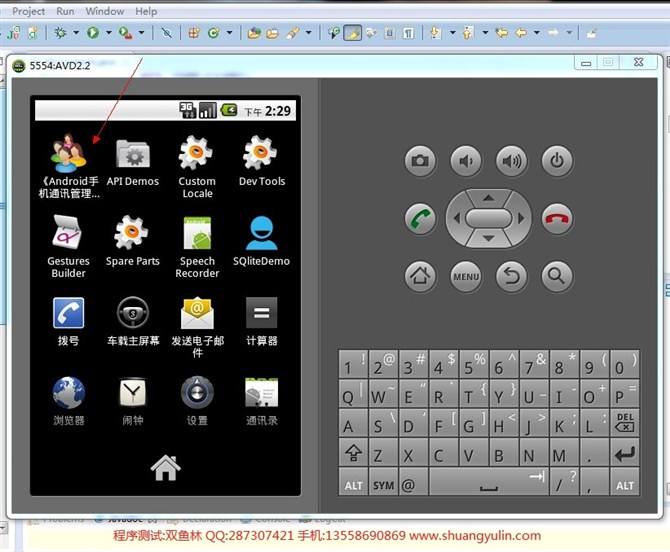
Task: Open the 闹钟 clock app
Action: 133,401
